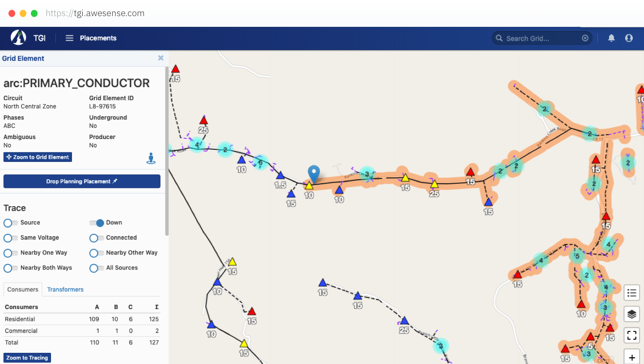This screenshot has height=364, width=644.
Task: Open the map layers selector icon
Action: tap(631, 314)
